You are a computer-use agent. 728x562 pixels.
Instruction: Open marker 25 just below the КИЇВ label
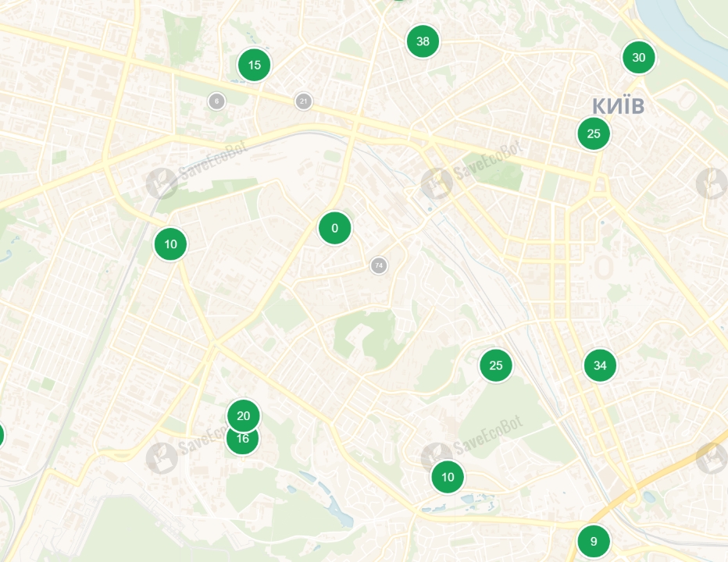pos(594,133)
